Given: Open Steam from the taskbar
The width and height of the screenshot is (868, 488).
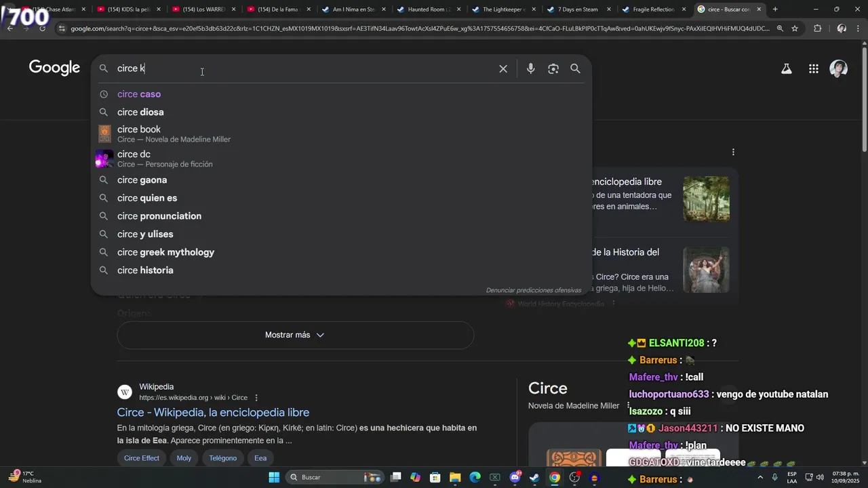Looking at the screenshot, I should point(534,477).
